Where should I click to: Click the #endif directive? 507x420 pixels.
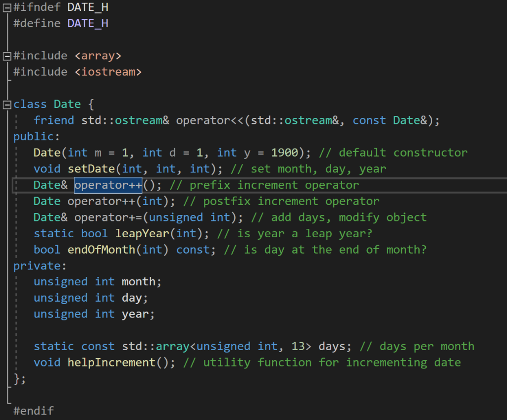33,410
